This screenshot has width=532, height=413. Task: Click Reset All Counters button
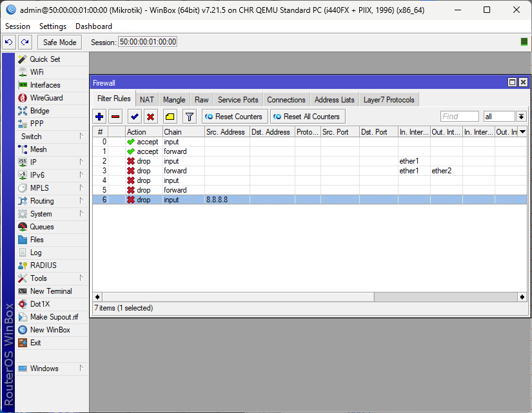tap(308, 117)
